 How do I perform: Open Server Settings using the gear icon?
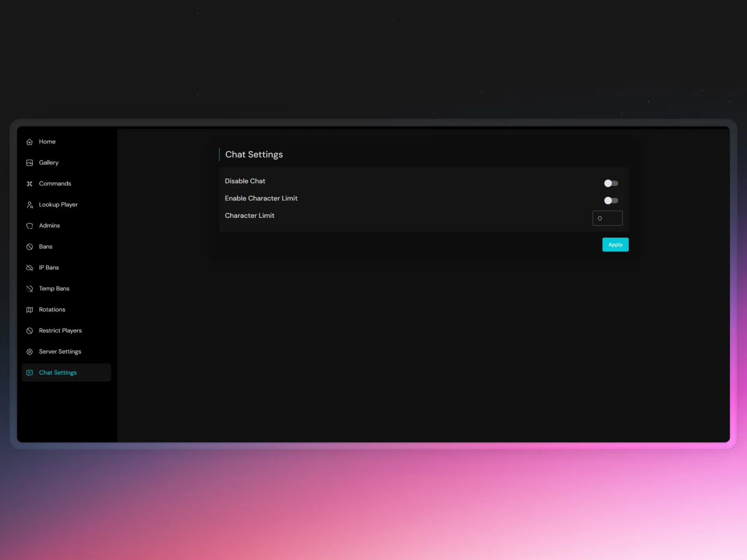(30, 352)
